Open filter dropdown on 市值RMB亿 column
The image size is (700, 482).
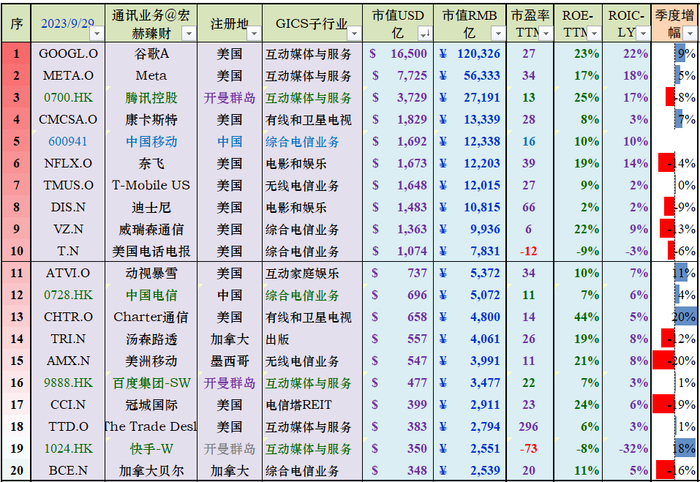(x=498, y=33)
